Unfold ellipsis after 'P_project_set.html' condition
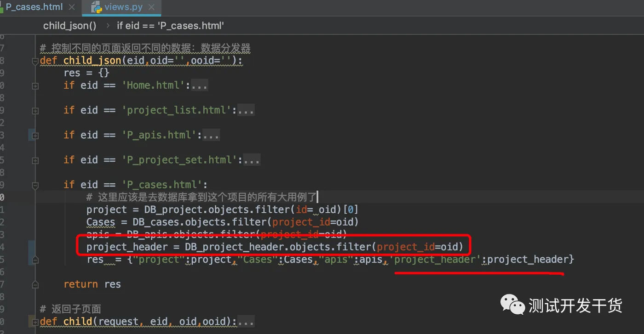This screenshot has width=644, height=334. [252, 160]
